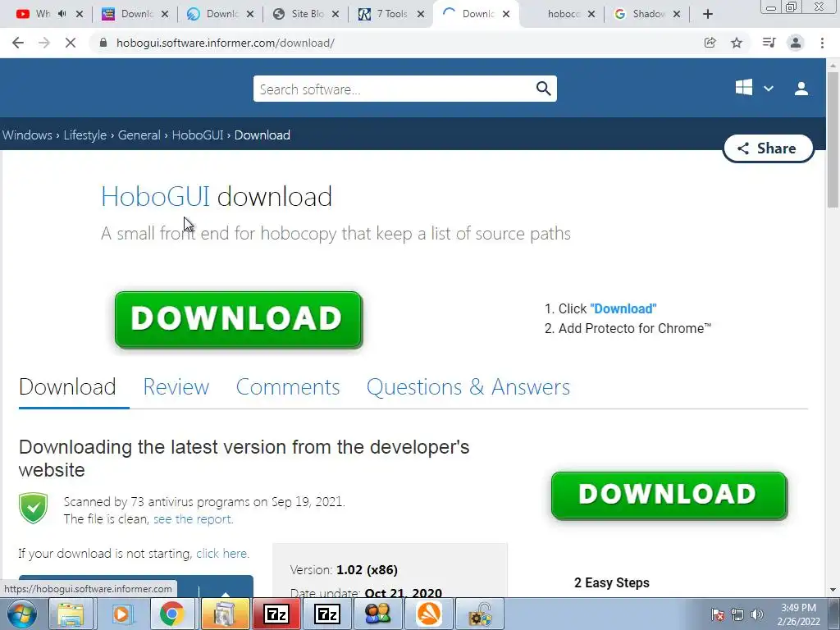Click the browser forward arrow
This screenshot has width=840, height=630.
coord(44,43)
